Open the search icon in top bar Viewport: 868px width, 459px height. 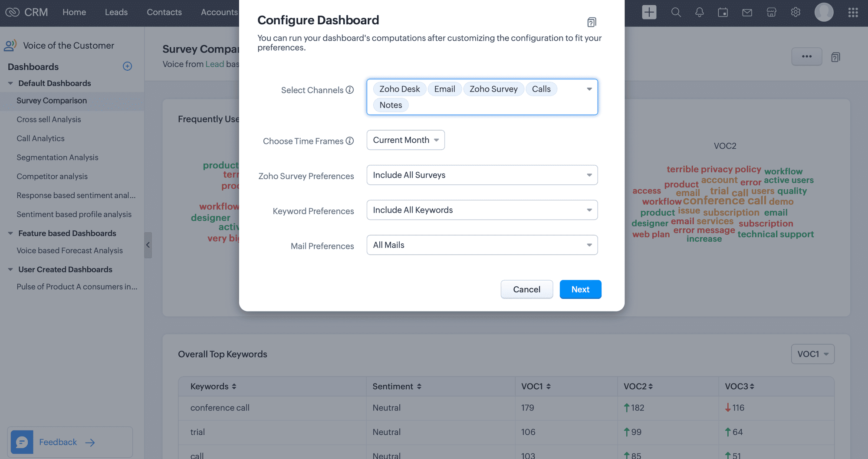[676, 12]
